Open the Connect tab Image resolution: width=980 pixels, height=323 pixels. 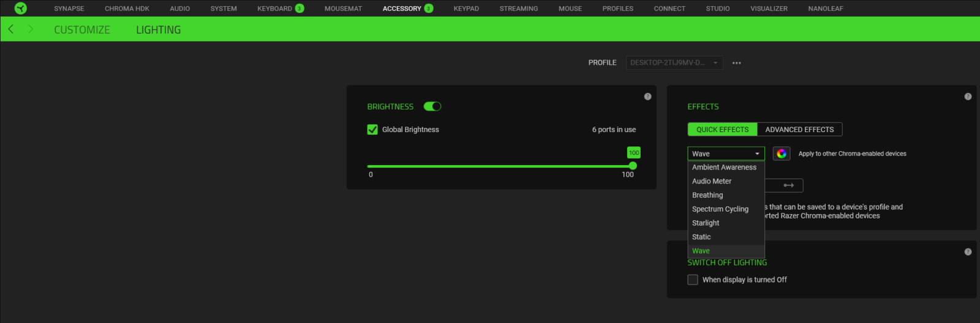pos(669,9)
